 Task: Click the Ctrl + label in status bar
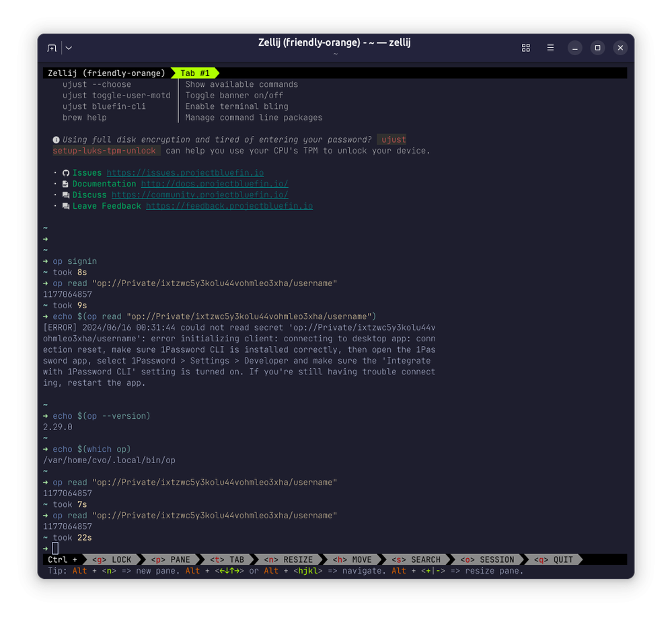pos(63,559)
